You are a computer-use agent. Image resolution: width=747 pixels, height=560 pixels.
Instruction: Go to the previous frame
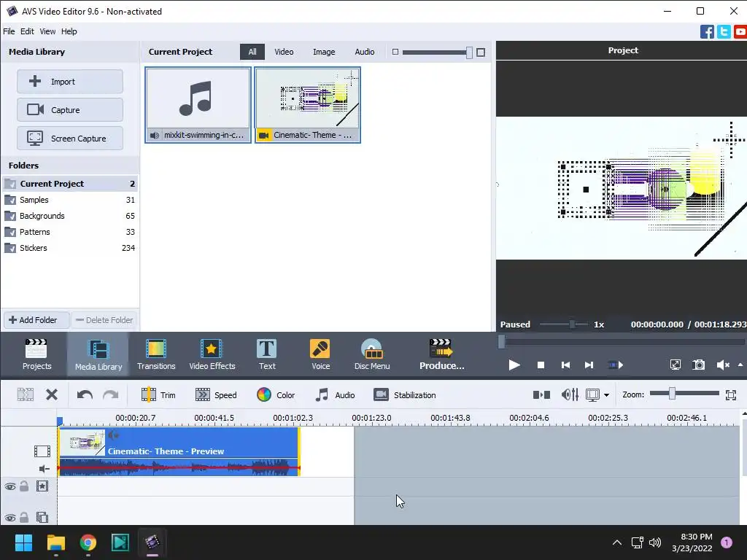click(x=565, y=365)
